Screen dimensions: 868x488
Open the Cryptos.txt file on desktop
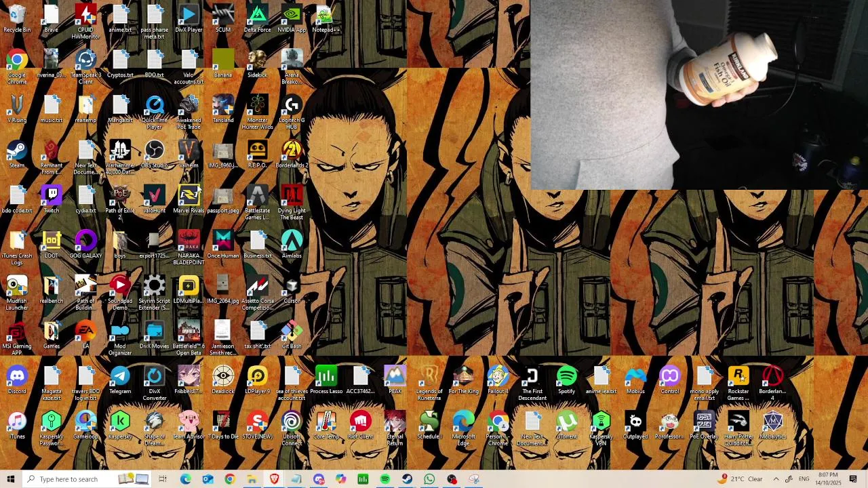point(120,64)
